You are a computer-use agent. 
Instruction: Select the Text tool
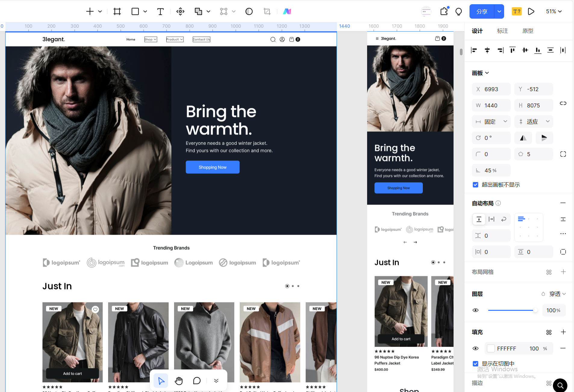click(x=160, y=11)
